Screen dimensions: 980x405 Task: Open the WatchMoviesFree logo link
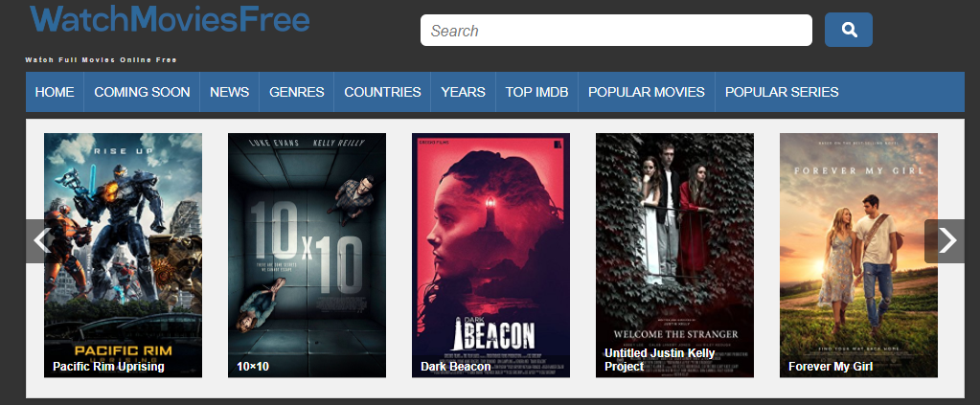(x=170, y=19)
